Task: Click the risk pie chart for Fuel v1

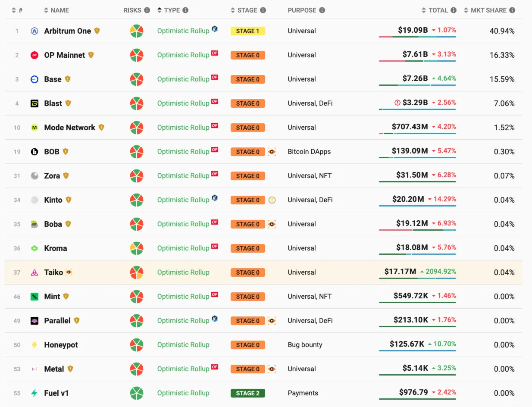Action: coord(137,393)
